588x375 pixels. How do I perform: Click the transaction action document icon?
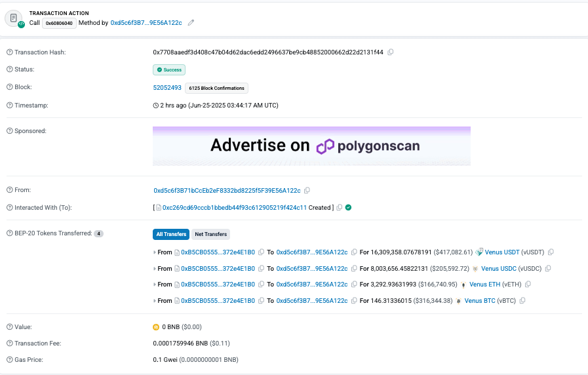[x=14, y=18]
